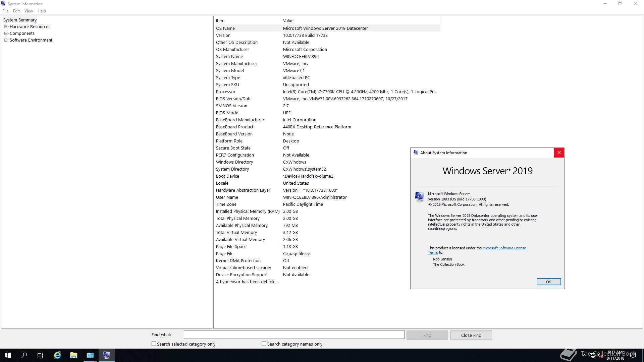Select the Page File Space row

(327, 246)
